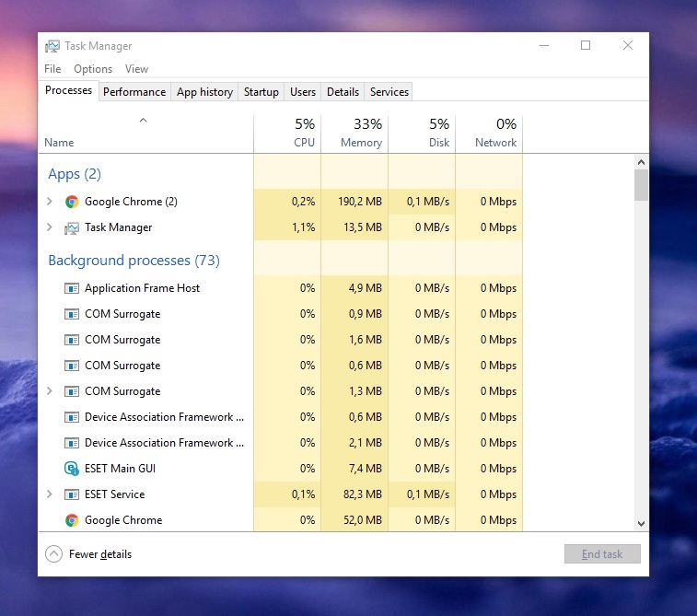Expand the ESET Service entry

click(50, 494)
